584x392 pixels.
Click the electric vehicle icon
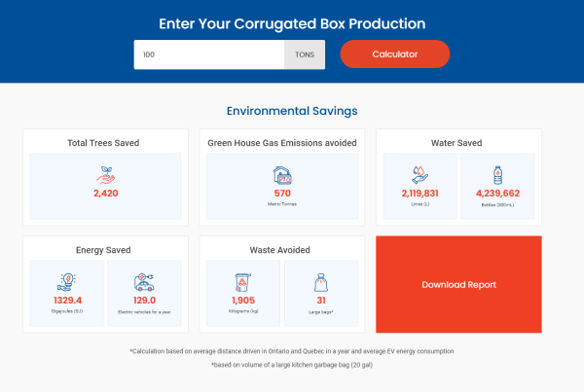tap(144, 281)
